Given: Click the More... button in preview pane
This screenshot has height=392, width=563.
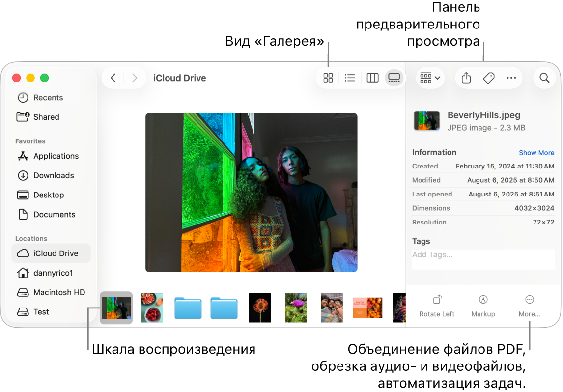Looking at the screenshot, I should coord(529,306).
